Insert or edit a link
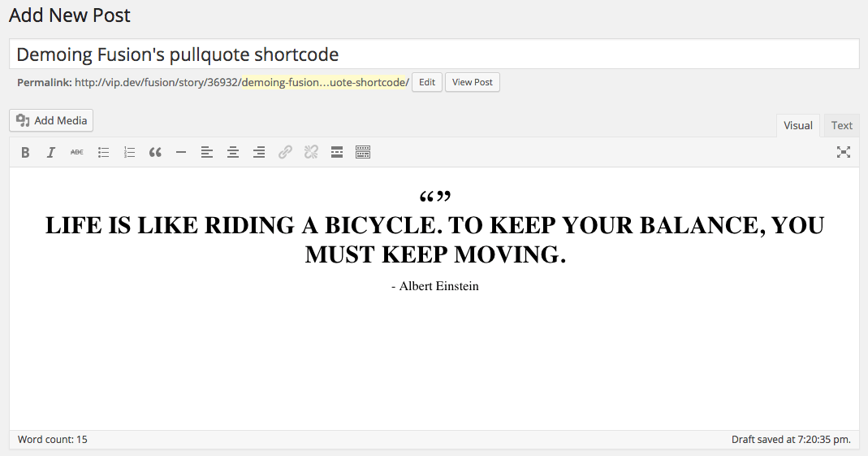The width and height of the screenshot is (868, 456). tap(285, 152)
